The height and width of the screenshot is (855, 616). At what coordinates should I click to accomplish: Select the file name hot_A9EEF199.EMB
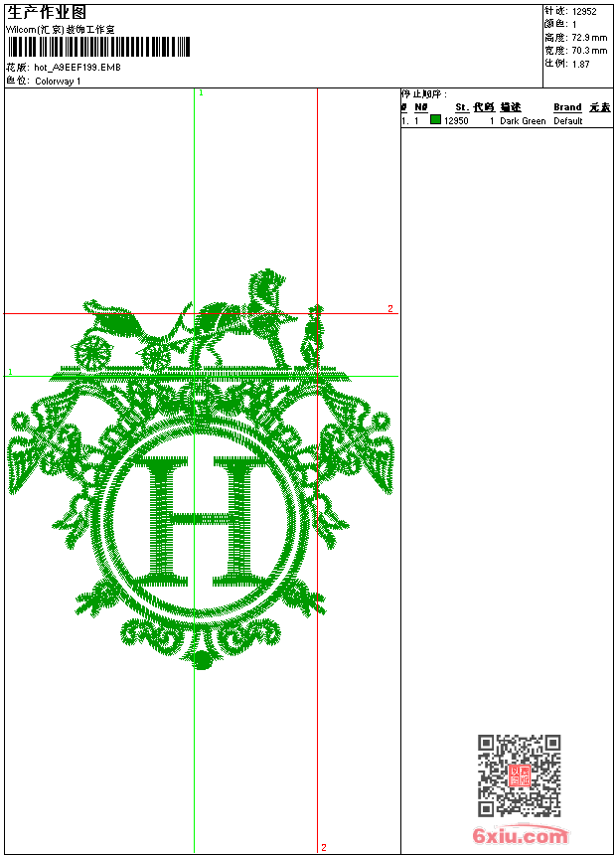(77, 67)
